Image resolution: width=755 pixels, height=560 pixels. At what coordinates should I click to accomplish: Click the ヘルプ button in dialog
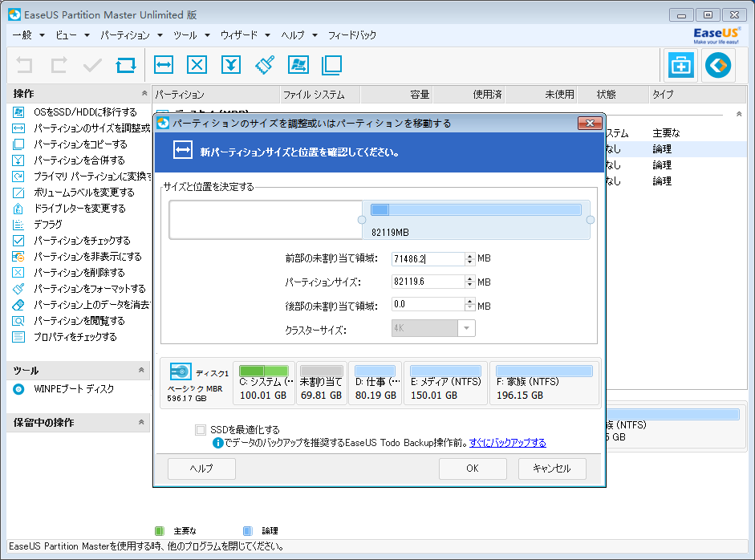(201, 469)
